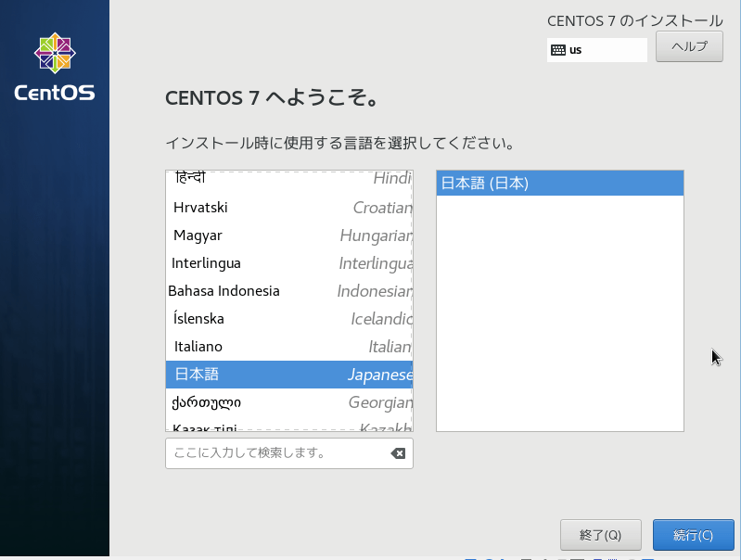Click the language search input field
Viewport: 741px width, 560px height.
pyautogui.click(x=276, y=453)
